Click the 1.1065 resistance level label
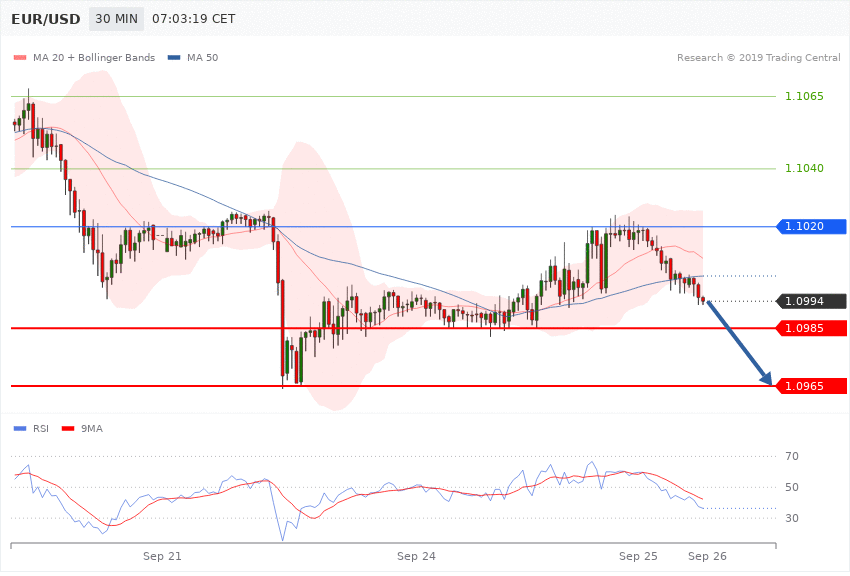850x576 pixels. [x=804, y=96]
